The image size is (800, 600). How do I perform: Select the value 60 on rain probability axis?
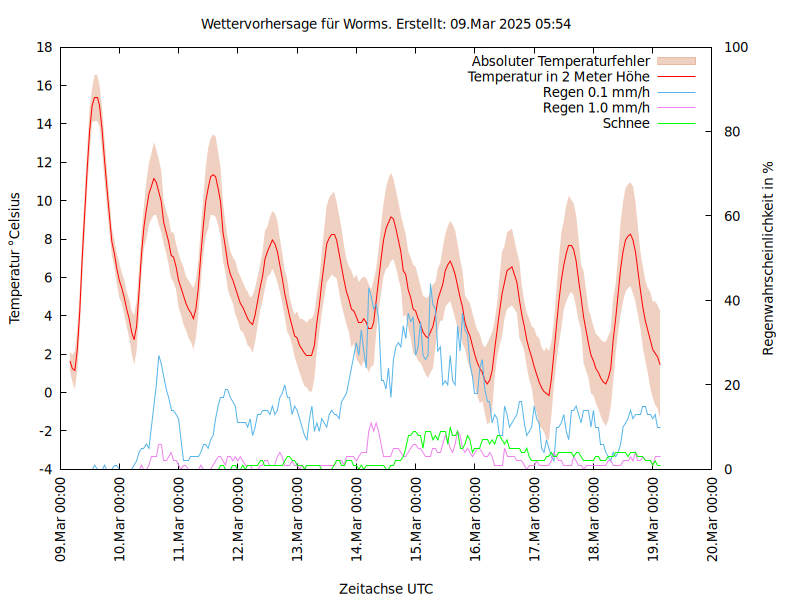tap(731, 216)
